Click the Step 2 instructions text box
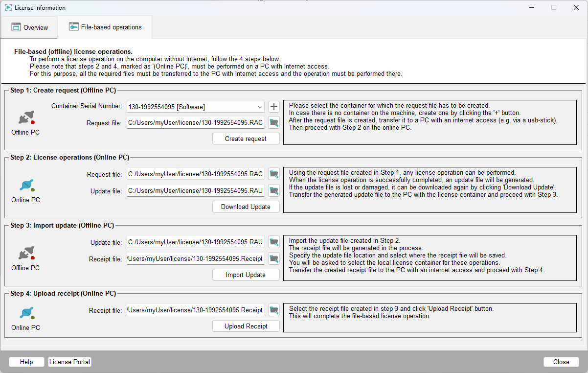 (x=430, y=190)
